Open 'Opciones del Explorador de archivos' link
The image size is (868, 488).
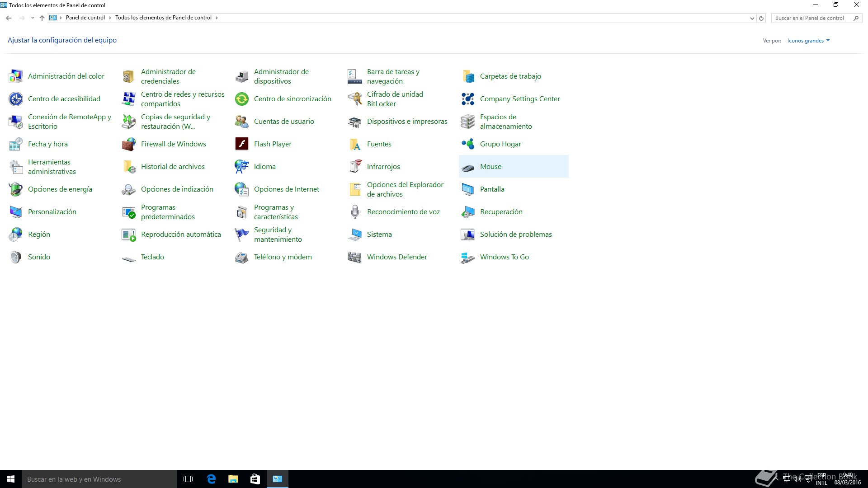(x=405, y=189)
